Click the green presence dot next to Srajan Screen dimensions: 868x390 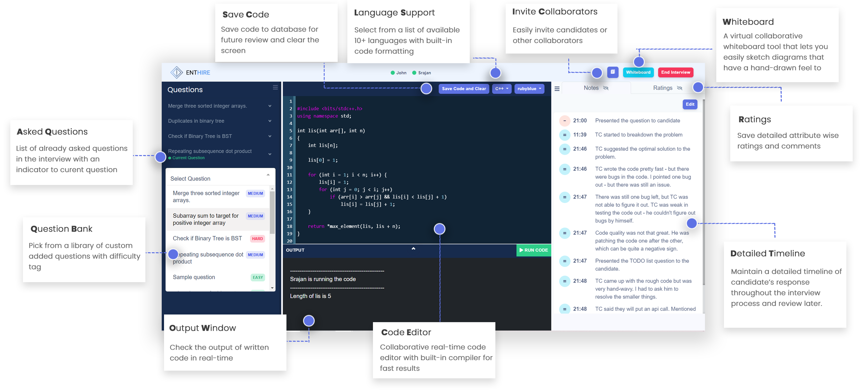[414, 73]
